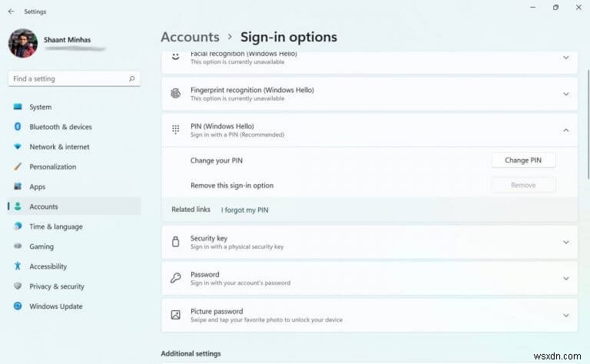
Task: Click the Privacy & security shield icon
Action: point(18,286)
